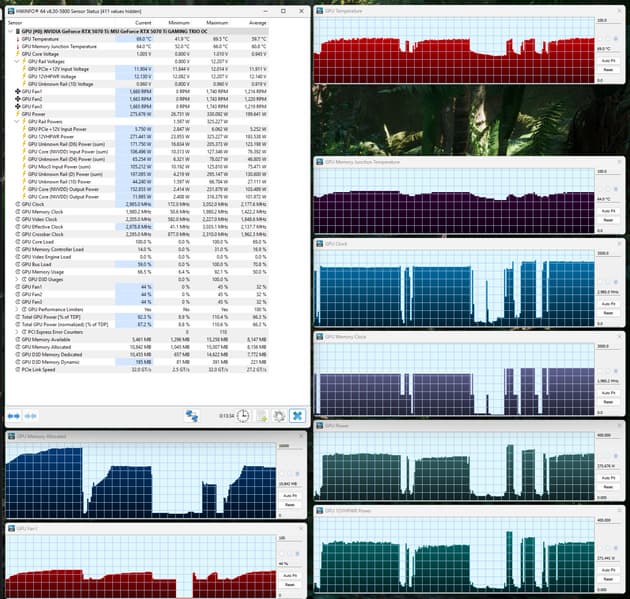
Task: Click Auto Fit in GPU Memory Junction Temperature graph
Action: 608,211
